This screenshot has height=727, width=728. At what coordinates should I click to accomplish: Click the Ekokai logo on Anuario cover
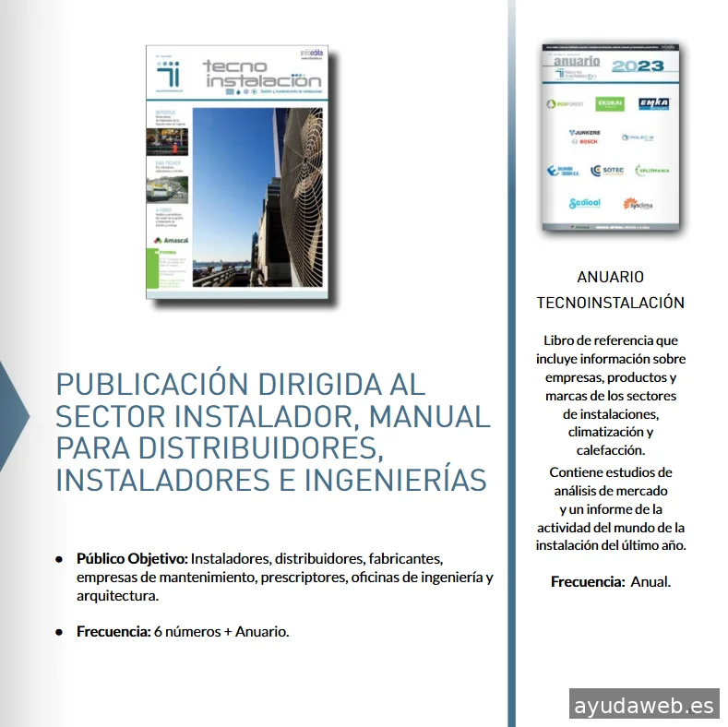pos(610,103)
